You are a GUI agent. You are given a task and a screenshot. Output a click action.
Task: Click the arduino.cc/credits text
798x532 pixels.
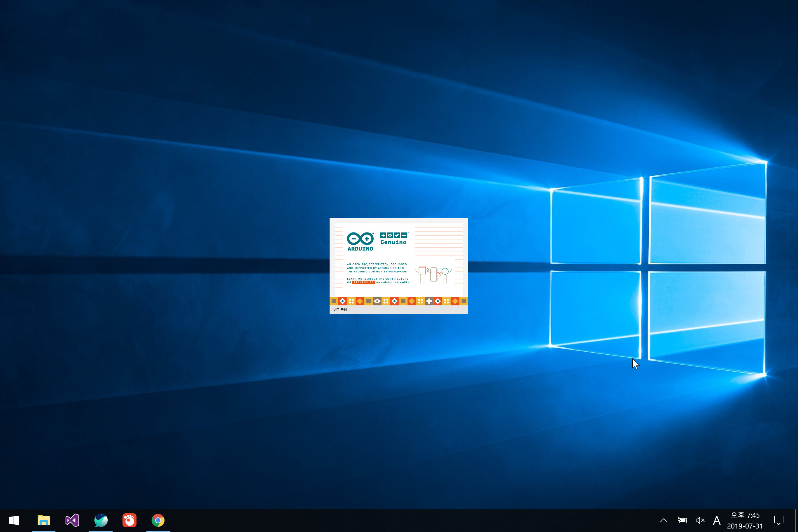click(x=395, y=282)
